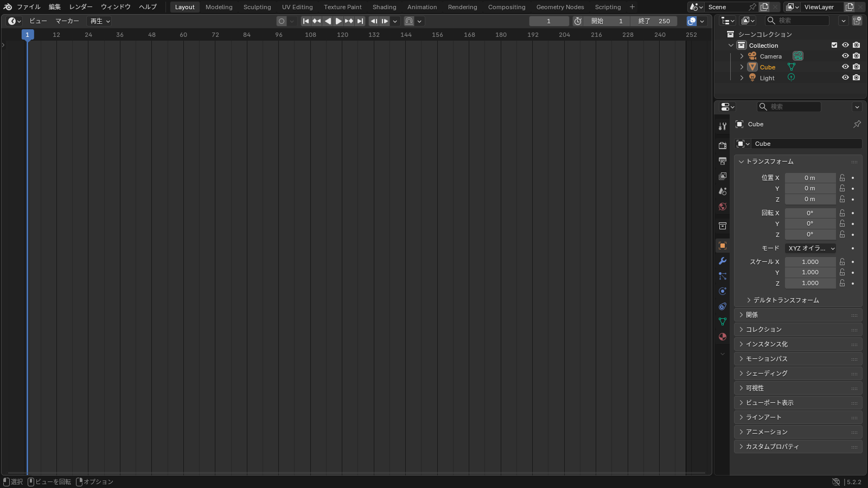Image resolution: width=868 pixels, height=488 pixels.
Task: Expand the モーションパス panel
Action: click(x=798, y=359)
